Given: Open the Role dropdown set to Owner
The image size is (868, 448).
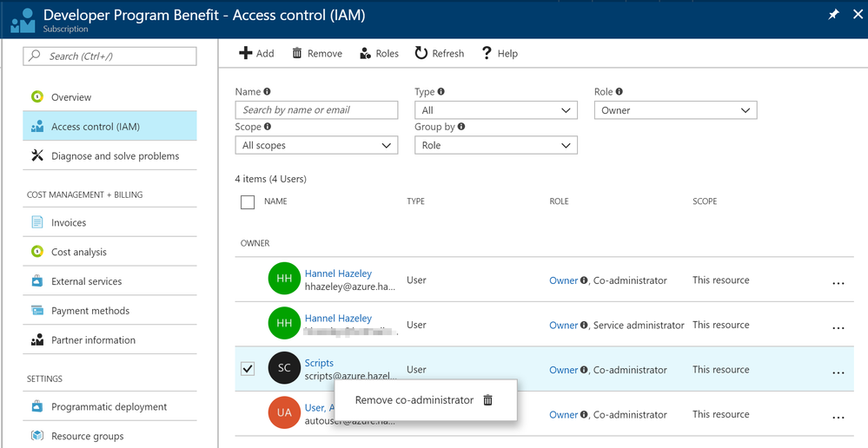Looking at the screenshot, I should point(675,109).
